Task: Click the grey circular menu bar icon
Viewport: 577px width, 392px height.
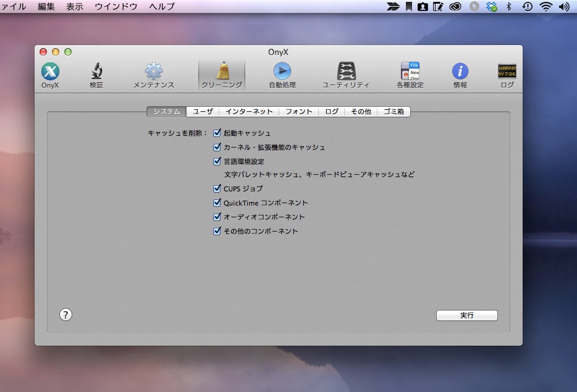Action: [x=474, y=6]
